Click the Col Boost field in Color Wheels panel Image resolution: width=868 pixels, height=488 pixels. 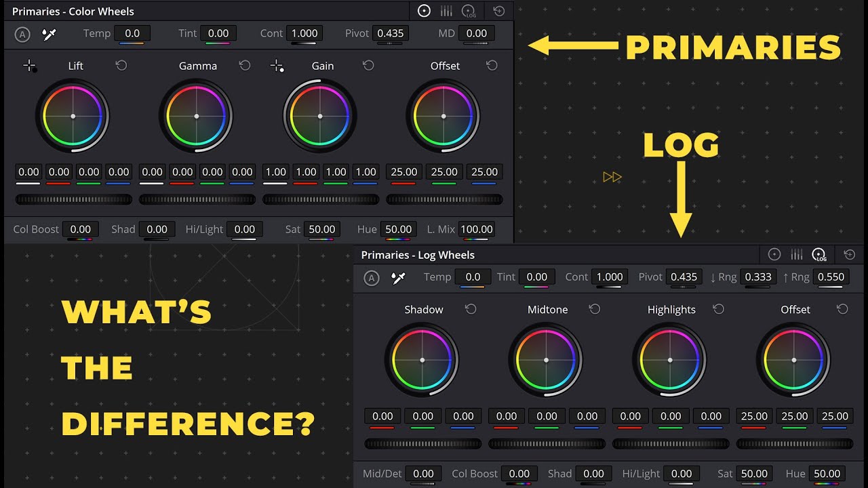click(x=81, y=229)
